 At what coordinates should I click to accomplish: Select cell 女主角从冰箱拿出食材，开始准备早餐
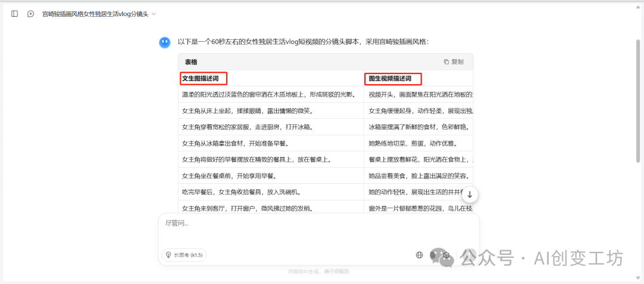click(x=271, y=143)
